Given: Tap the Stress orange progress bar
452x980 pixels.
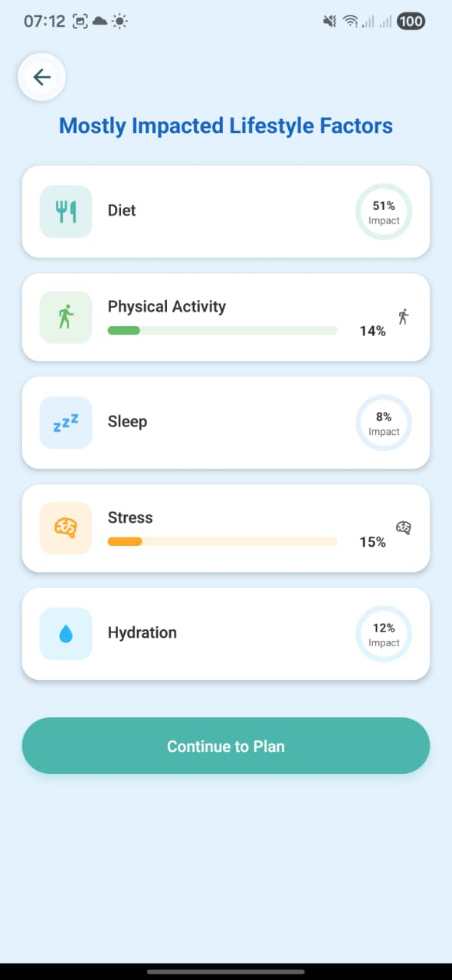Looking at the screenshot, I should point(222,541).
